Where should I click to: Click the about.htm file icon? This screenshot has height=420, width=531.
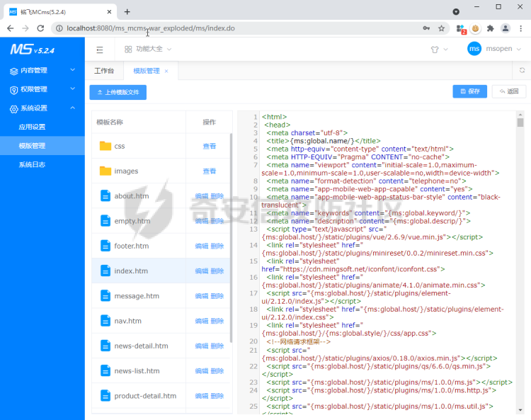(105, 196)
